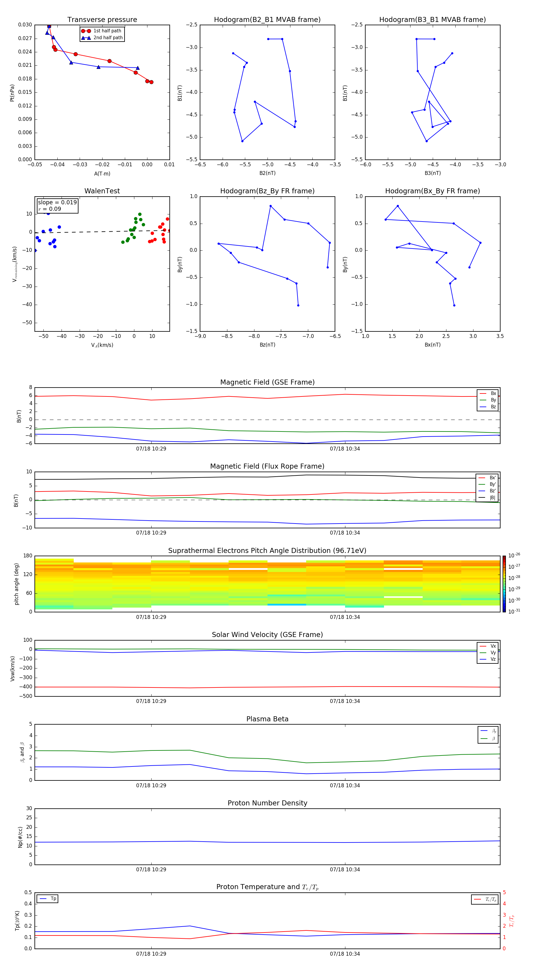The image size is (535, 980).
Task: Click the '1st half path' legend entry
Action: tap(101, 31)
